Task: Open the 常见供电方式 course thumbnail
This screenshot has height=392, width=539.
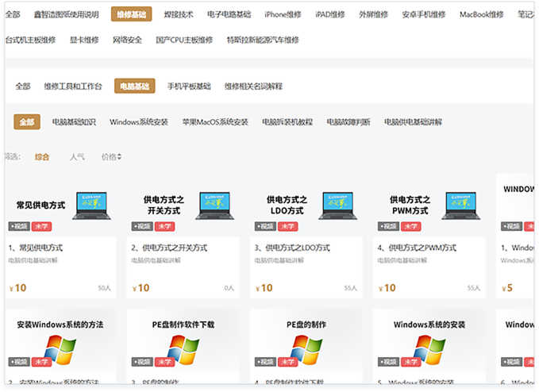Action: point(60,206)
